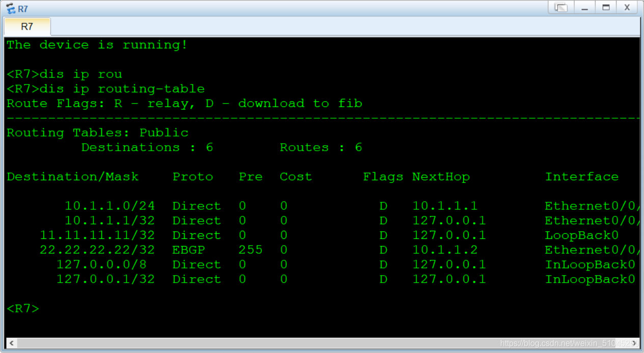This screenshot has height=353, width=644.
Task: Click 'Direct' in the 11.11.11.11/32 row
Action: coord(197,236)
